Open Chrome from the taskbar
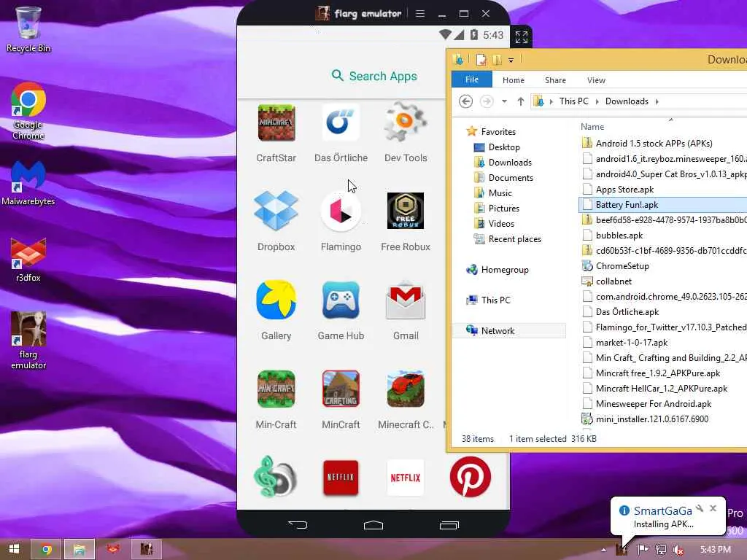This screenshot has height=560, width=747. (x=46, y=550)
